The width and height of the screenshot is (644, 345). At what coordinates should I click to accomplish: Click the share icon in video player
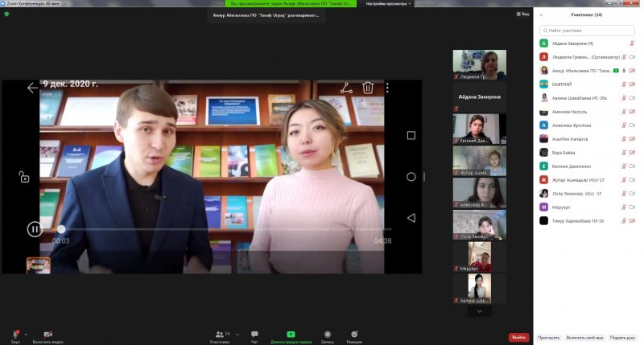point(346,88)
